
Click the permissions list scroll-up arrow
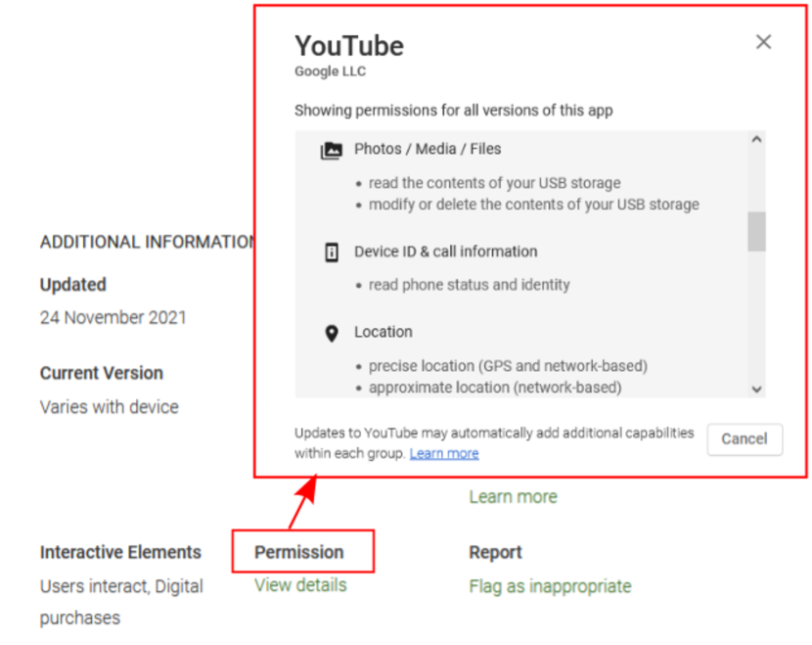(x=756, y=139)
